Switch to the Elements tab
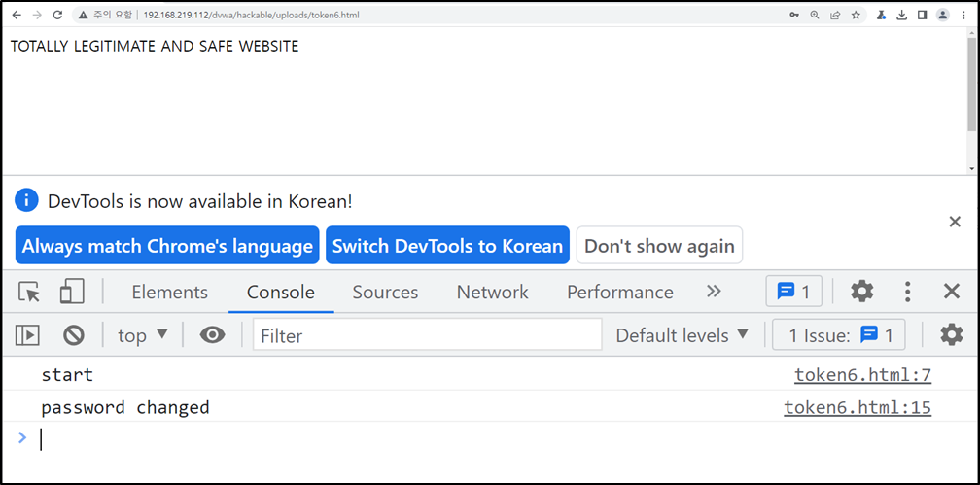 click(x=169, y=292)
